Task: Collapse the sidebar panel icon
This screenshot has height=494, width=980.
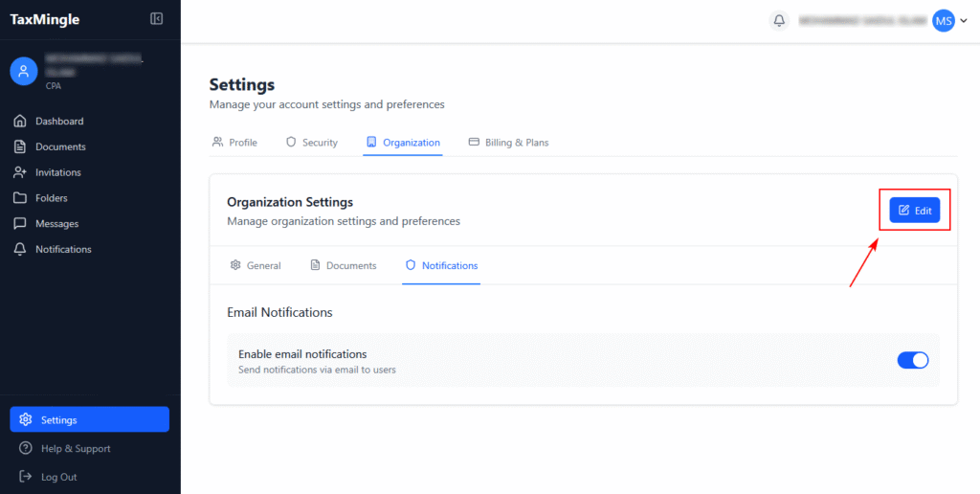Action: [157, 19]
